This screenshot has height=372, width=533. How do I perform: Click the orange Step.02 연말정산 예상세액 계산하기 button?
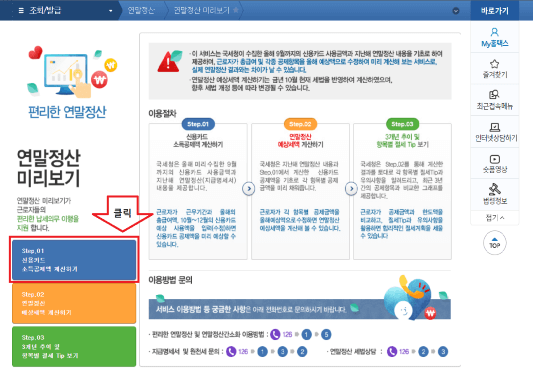(74, 303)
